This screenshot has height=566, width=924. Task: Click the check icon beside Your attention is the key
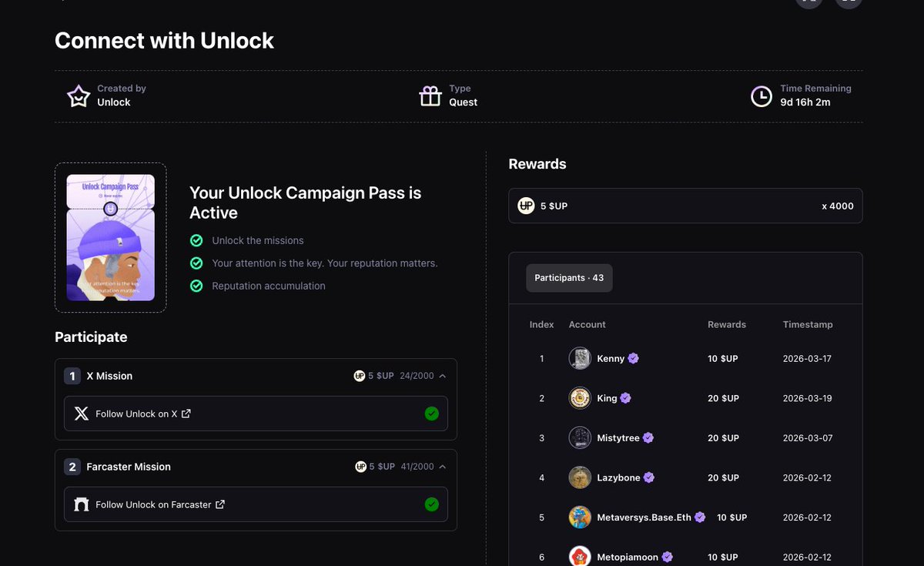(x=196, y=263)
